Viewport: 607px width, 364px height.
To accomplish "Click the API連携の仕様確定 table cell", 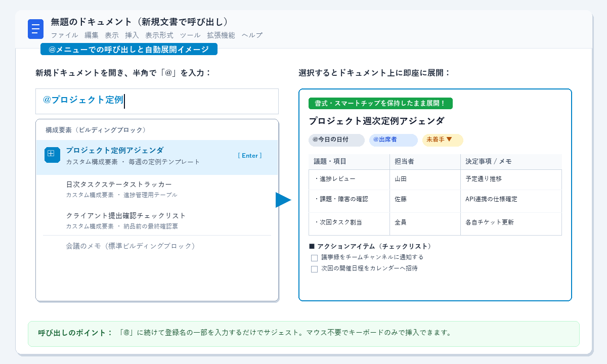I will [511, 201].
